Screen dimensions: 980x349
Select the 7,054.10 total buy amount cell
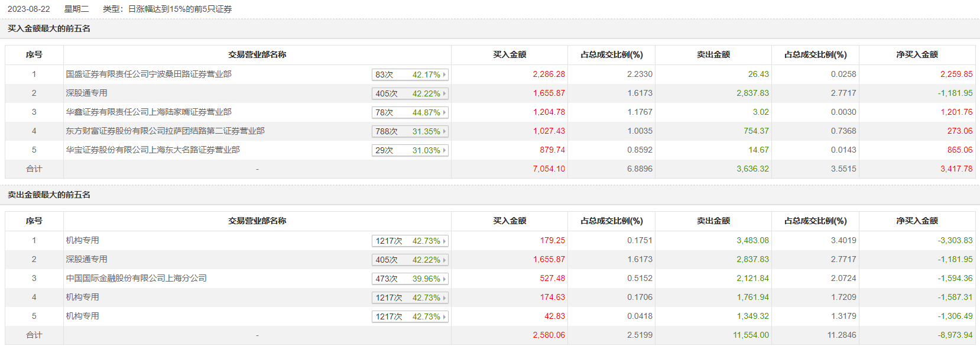click(x=549, y=169)
